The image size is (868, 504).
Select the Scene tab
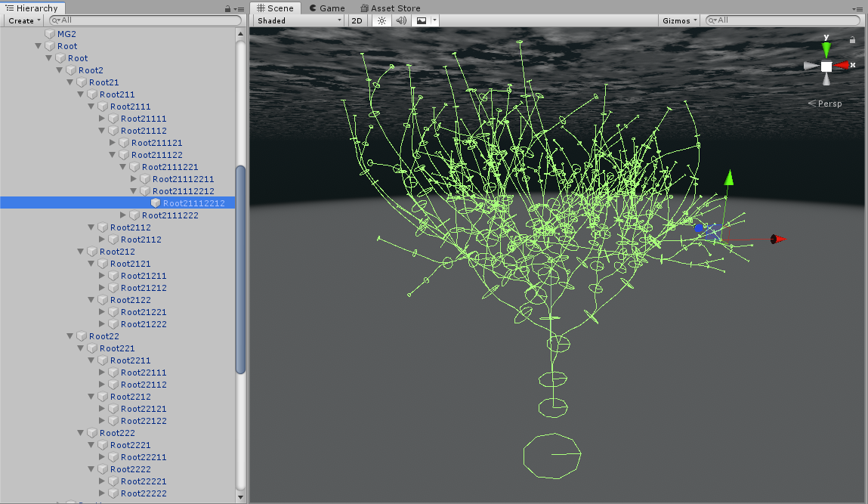[x=276, y=8]
